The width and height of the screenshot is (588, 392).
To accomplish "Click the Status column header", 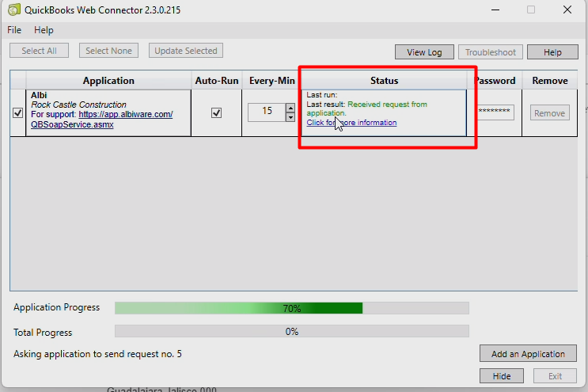I will click(385, 81).
